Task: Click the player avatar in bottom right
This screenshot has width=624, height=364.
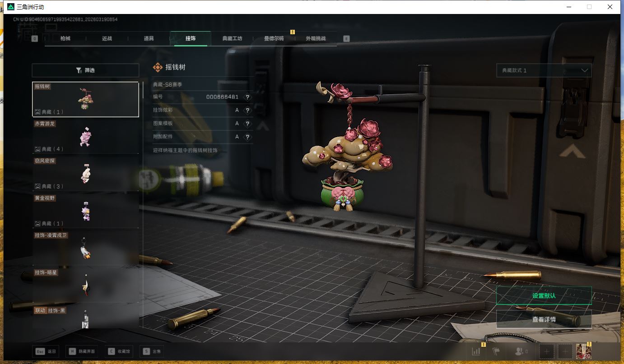Action: (x=584, y=351)
